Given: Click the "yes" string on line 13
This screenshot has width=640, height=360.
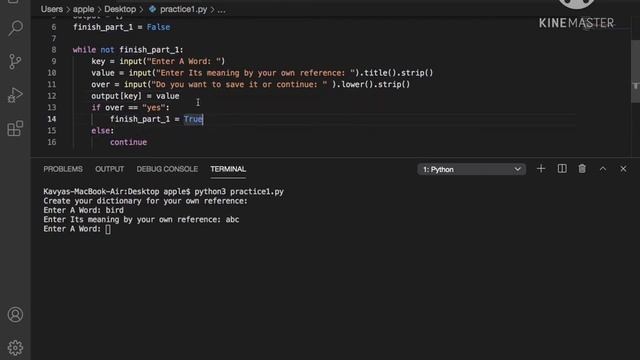Looking at the screenshot, I should (x=153, y=107).
